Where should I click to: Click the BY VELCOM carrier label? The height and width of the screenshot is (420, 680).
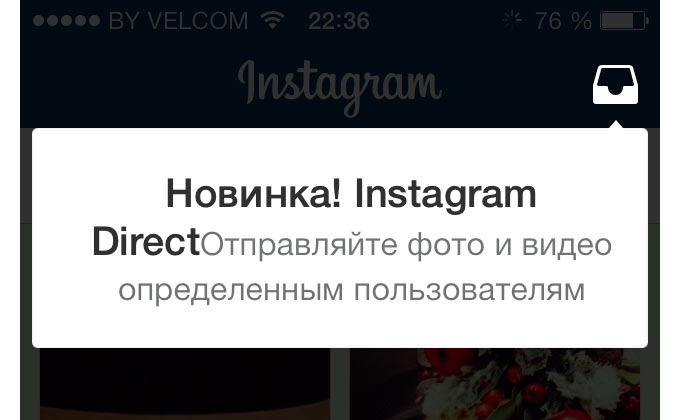[178, 21]
